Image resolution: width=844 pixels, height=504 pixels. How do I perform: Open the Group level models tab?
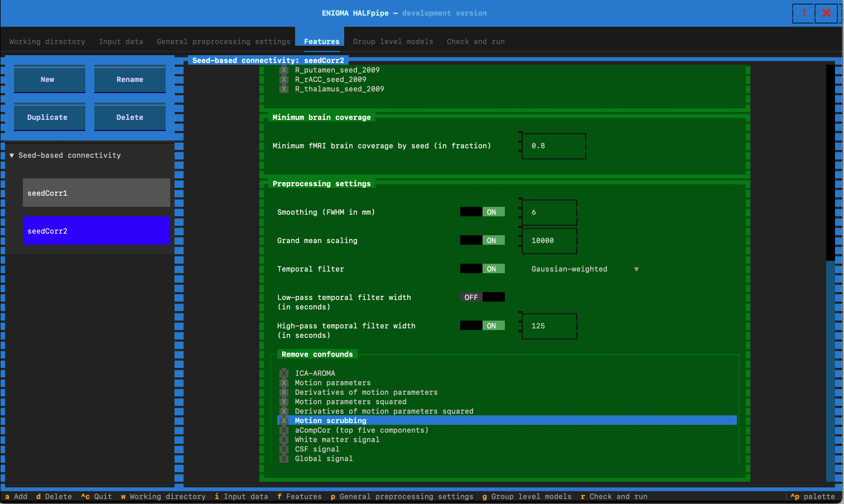point(393,42)
